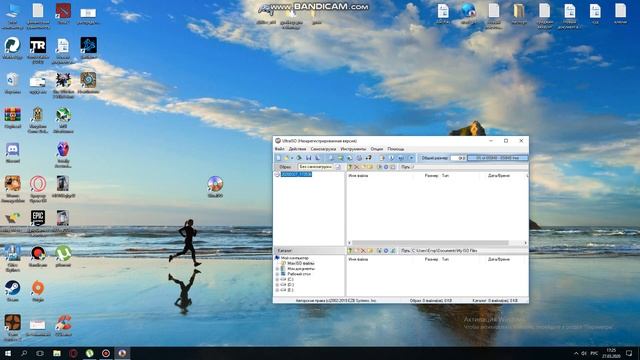Open the taskbar clock and date
Screen dimensions: 640x360
coord(611,353)
